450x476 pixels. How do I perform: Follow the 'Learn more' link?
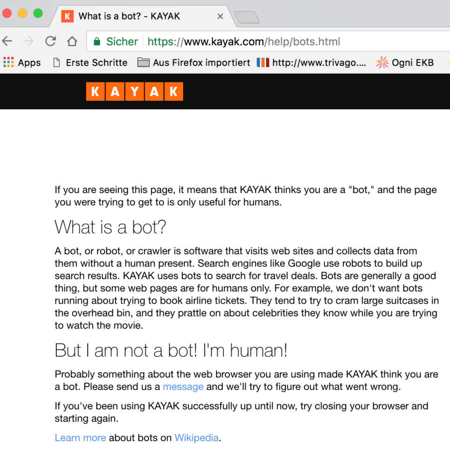point(80,438)
